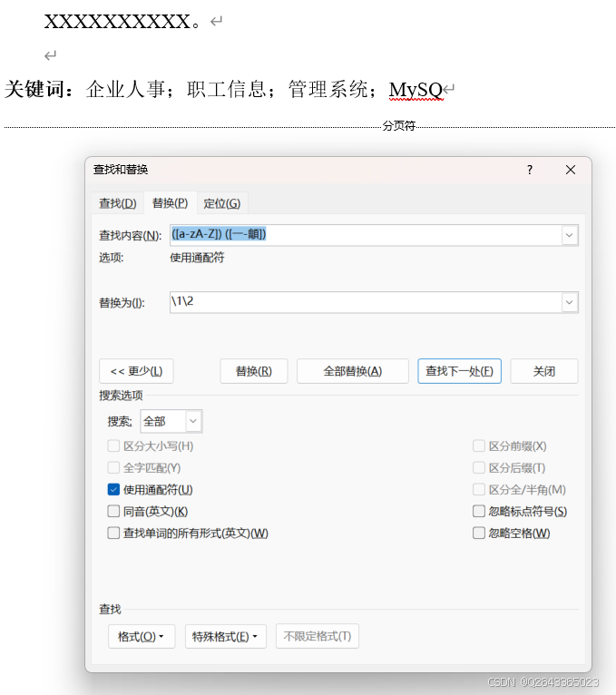616x695 pixels.
Task: Click the 替换(R) button
Action: tap(254, 371)
